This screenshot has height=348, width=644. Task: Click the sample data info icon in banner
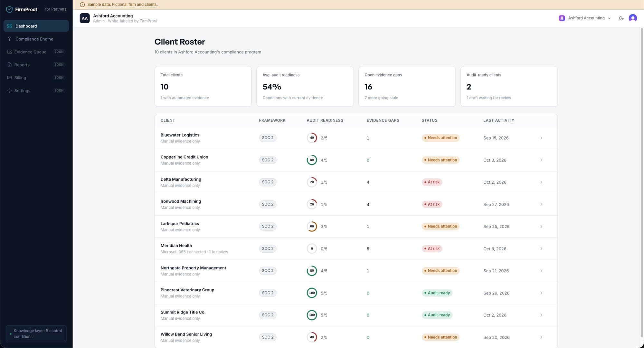tap(82, 5)
